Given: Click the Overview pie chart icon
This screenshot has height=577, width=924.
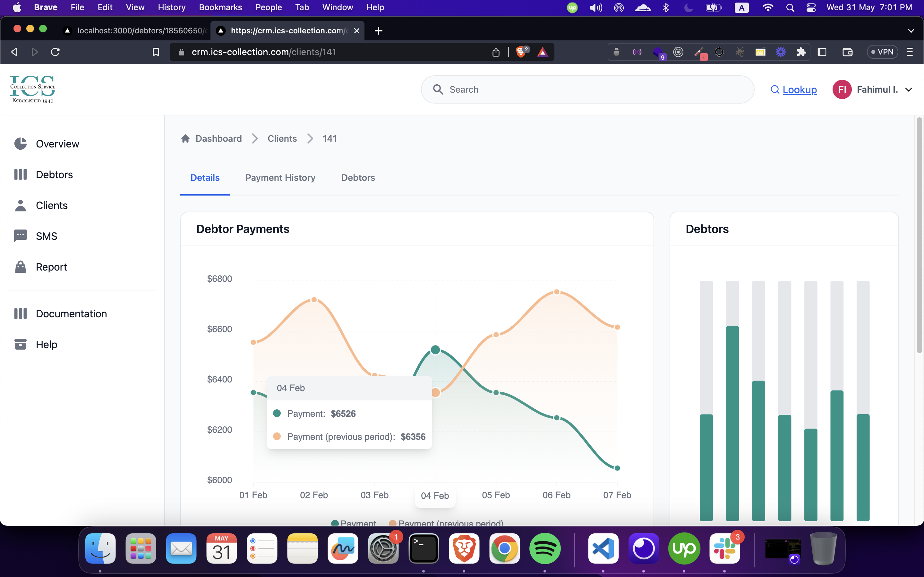Looking at the screenshot, I should (20, 144).
